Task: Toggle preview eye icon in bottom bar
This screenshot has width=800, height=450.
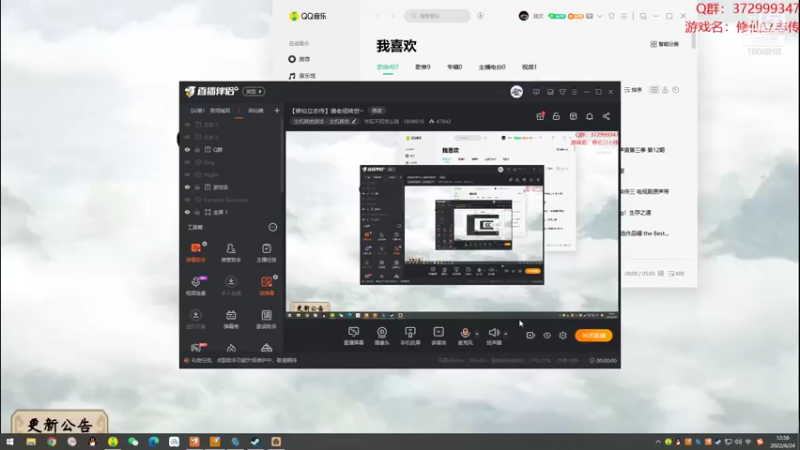Action: (x=547, y=335)
